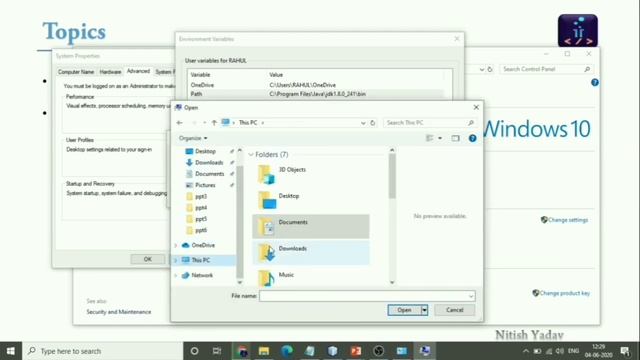Viewport: 640px width, 360px height.
Task: Open help in the Open dialog
Action: (472, 138)
